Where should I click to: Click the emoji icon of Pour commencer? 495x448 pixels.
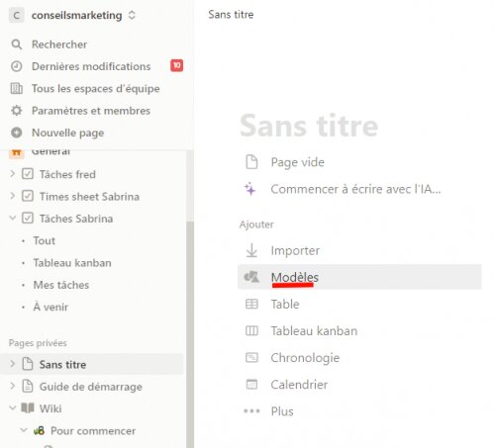click(x=39, y=430)
